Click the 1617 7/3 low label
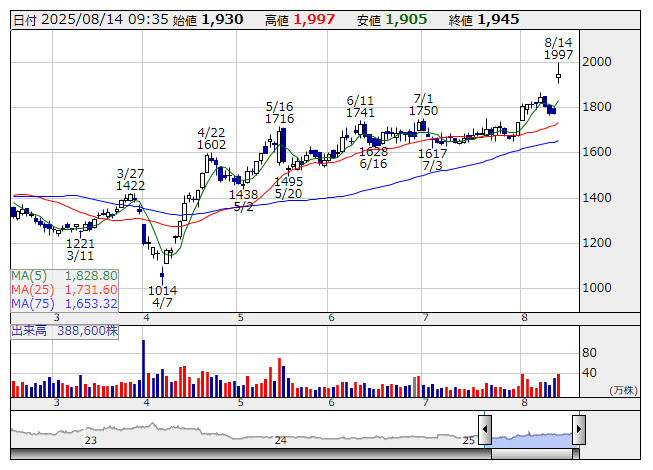Screen dimensions: 653x470 click(x=432, y=159)
